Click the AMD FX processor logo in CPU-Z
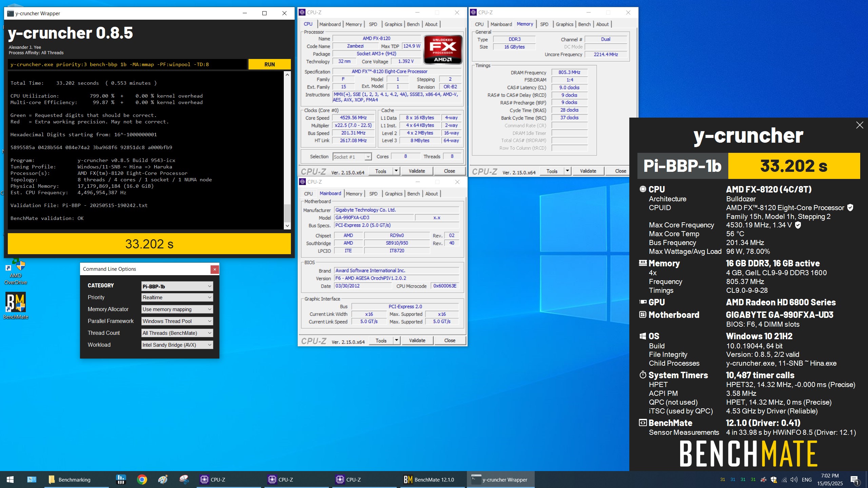This screenshot has width=868, height=488. point(443,49)
